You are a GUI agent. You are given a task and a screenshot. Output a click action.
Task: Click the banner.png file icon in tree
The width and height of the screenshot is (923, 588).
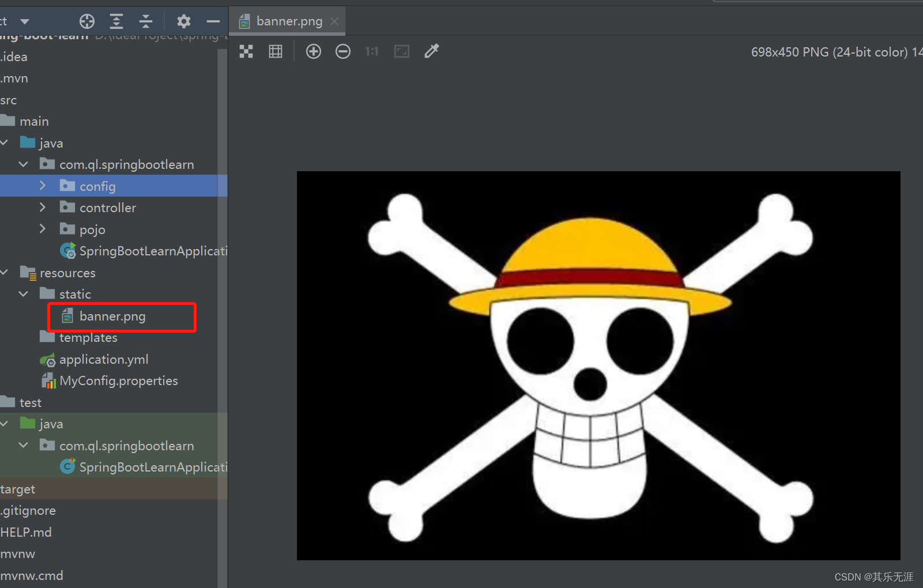[x=67, y=315]
